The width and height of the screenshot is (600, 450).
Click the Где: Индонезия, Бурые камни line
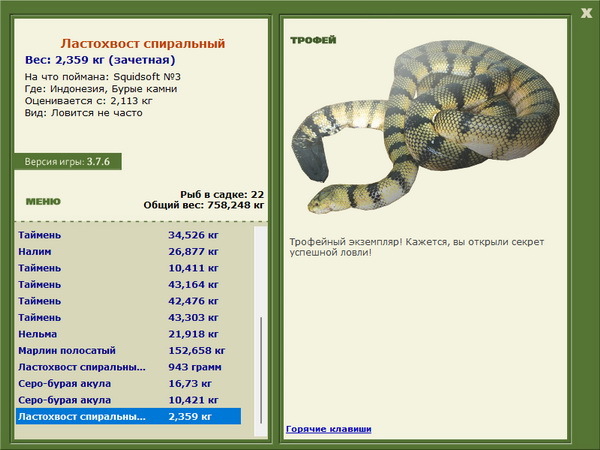(101, 89)
